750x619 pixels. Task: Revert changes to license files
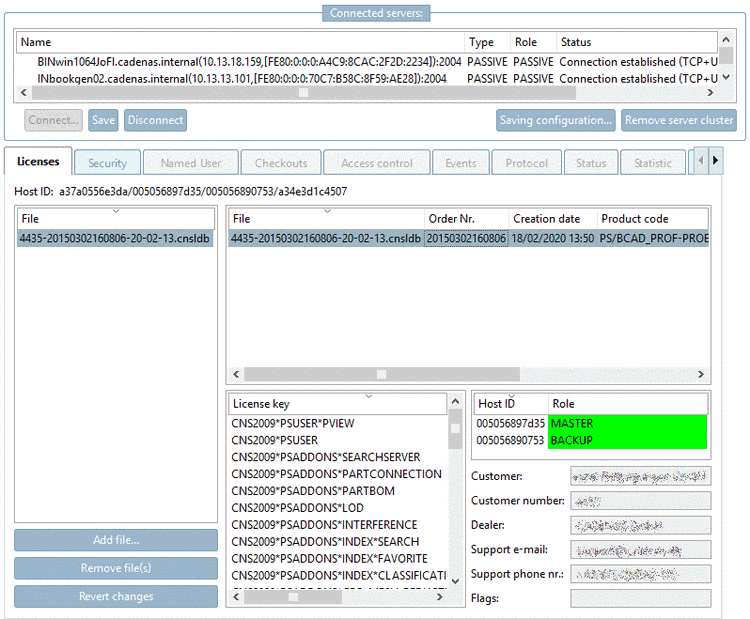pos(116,596)
